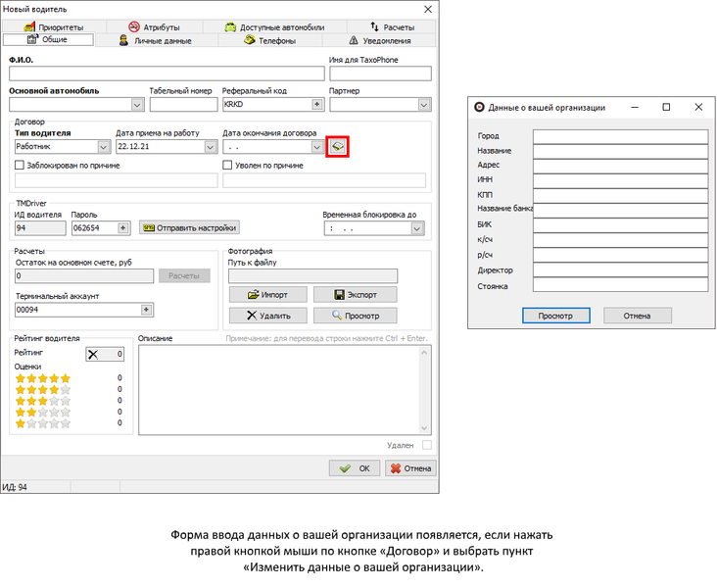Viewport: 717px width, 588px height.
Task: Click the Ф.И.О. text field
Action: [x=166, y=73]
